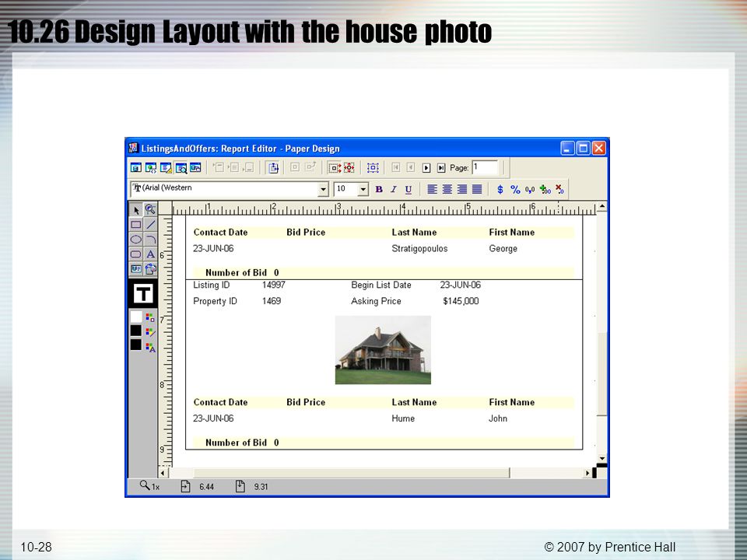Image resolution: width=747 pixels, height=560 pixels.
Task: Select the Hume last name field
Action: [403, 418]
